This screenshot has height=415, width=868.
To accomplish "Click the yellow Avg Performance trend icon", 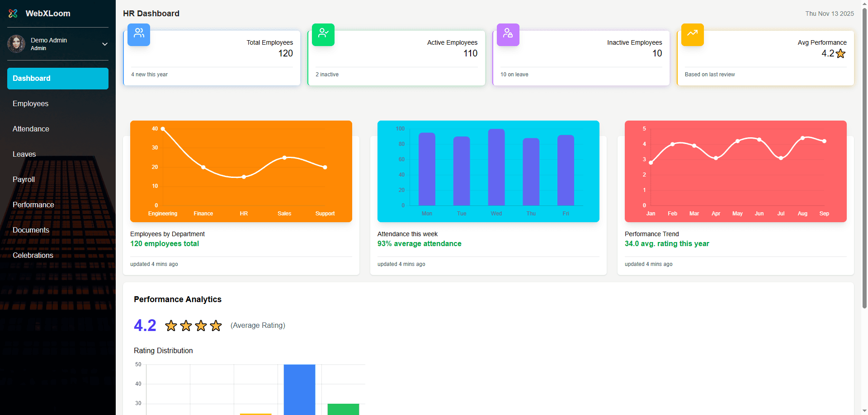I will click(692, 34).
